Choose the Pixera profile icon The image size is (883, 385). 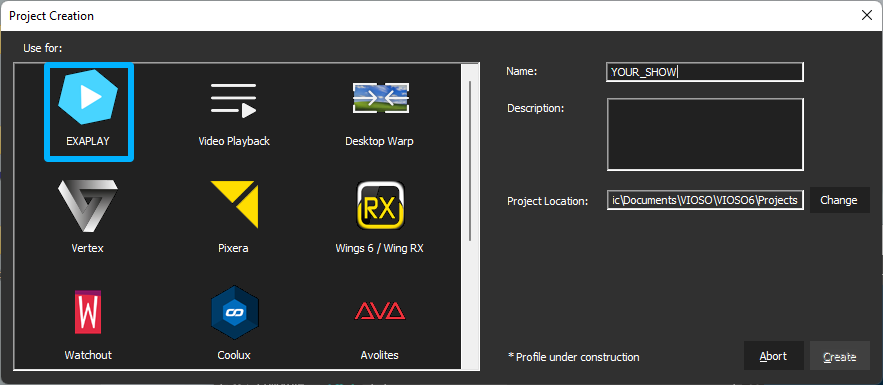(x=234, y=204)
